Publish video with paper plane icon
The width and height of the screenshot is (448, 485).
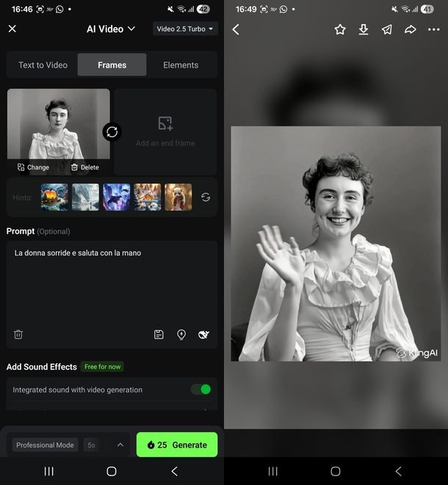coord(387,29)
